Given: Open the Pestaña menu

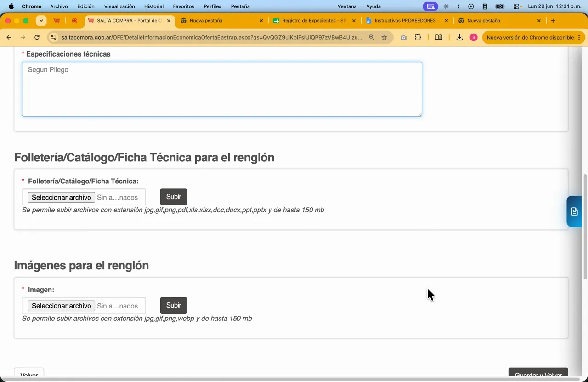Looking at the screenshot, I should coord(240,6).
